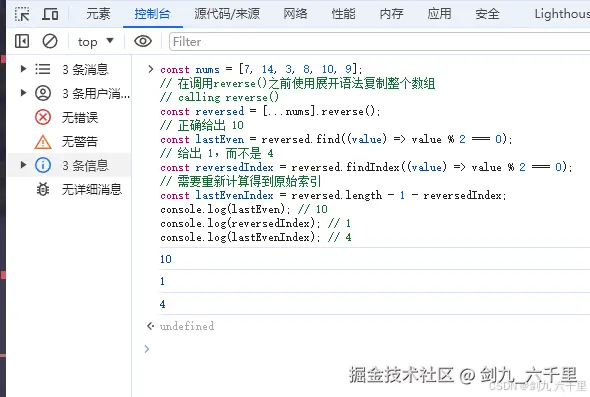Image resolution: width=590 pixels, height=397 pixels.
Task: Filter by 无详细消息 row
Action: [x=69, y=189]
